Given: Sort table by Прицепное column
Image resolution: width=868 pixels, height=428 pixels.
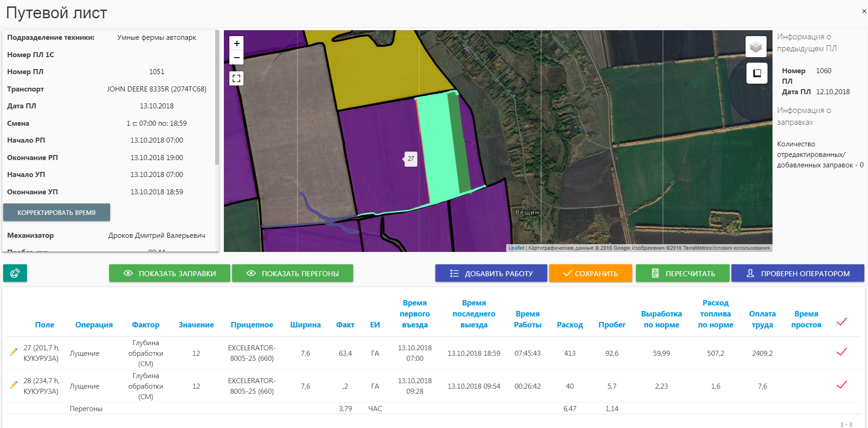Looking at the screenshot, I should click(x=252, y=325).
